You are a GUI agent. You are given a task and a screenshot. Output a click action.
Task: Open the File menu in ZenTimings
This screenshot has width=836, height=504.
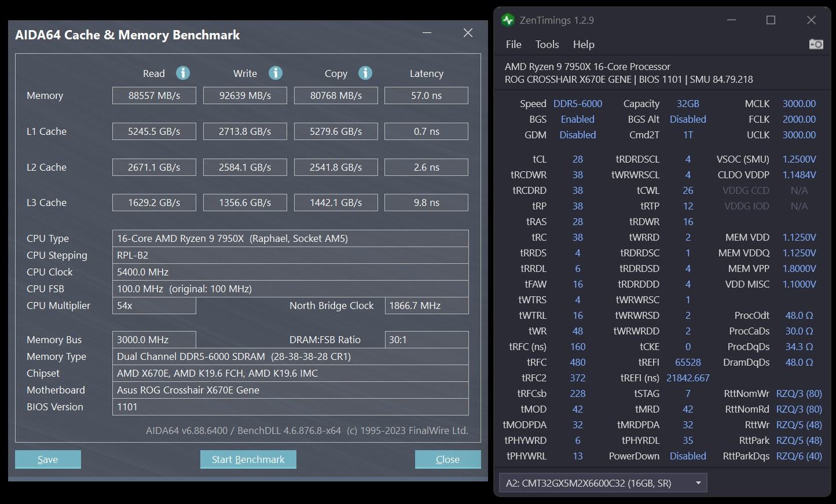pos(514,45)
